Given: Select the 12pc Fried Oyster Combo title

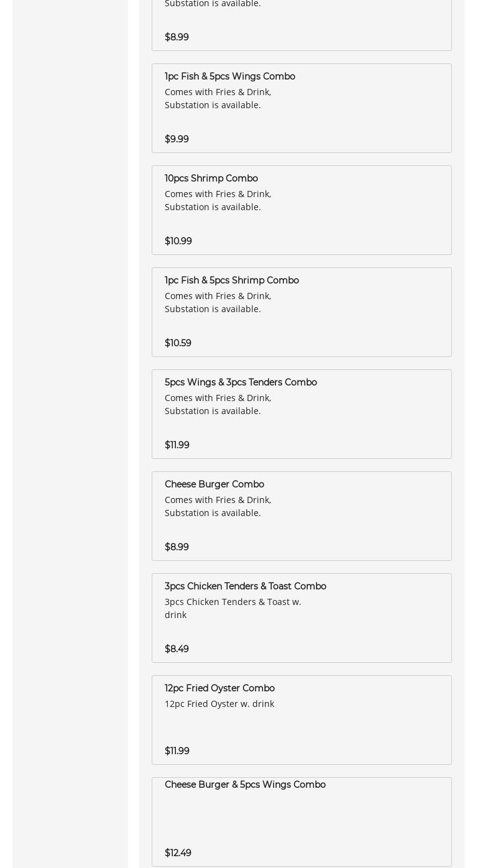Looking at the screenshot, I should pos(219,688).
